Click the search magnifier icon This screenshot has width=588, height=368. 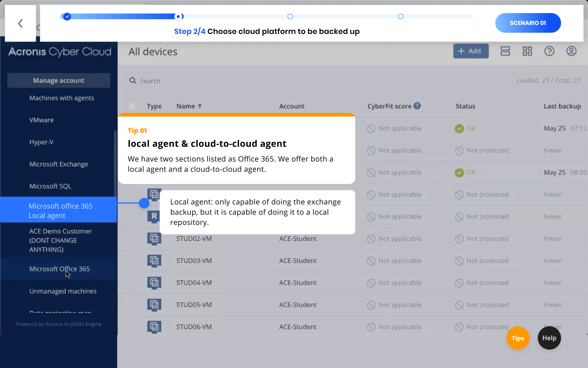(x=132, y=81)
